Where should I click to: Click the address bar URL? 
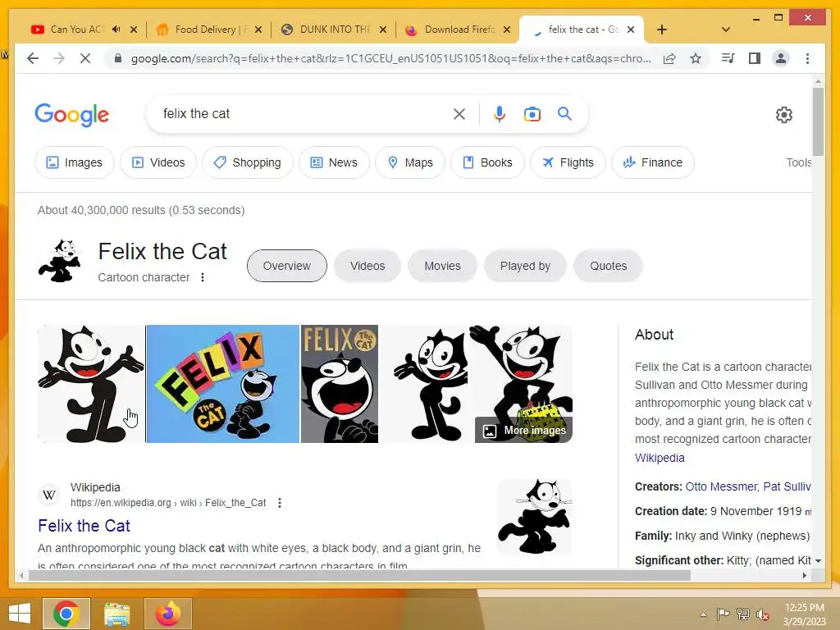[x=391, y=58]
